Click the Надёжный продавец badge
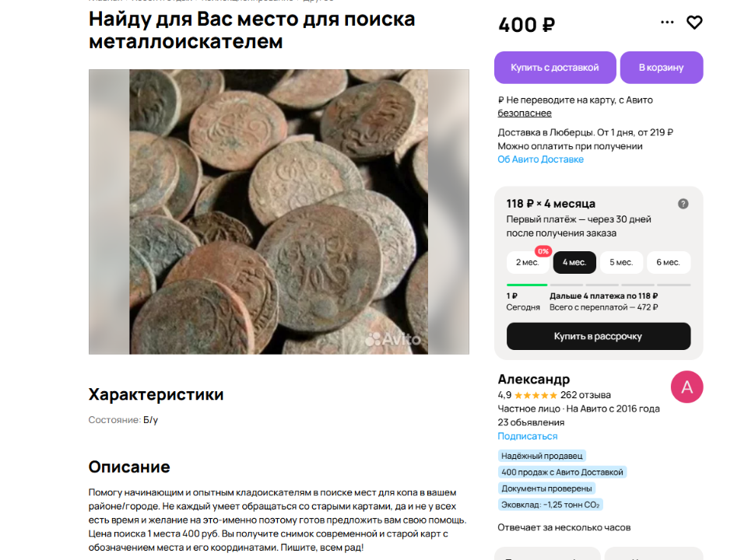Viewport: 734px width, 560px height. (x=542, y=456)
